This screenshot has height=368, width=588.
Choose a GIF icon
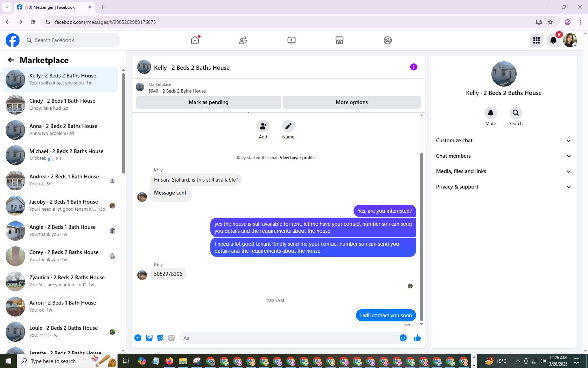click(171, 338)
